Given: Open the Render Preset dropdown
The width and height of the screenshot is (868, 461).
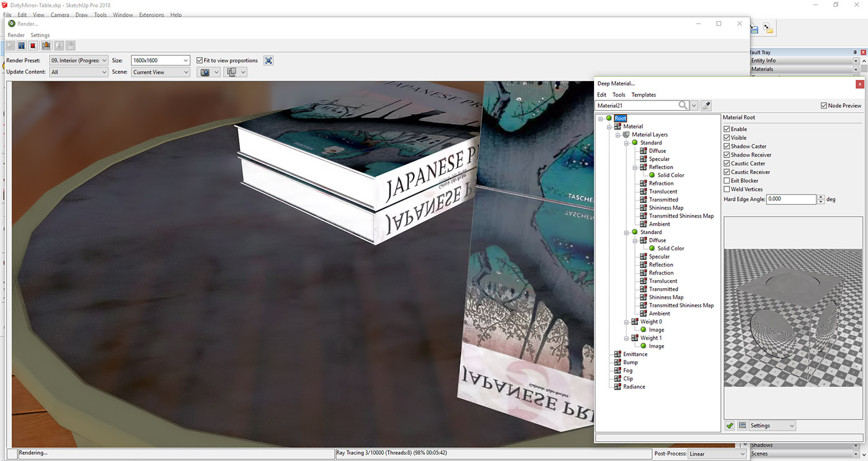Looking at the screenshot, I should [x=79, y=61].
